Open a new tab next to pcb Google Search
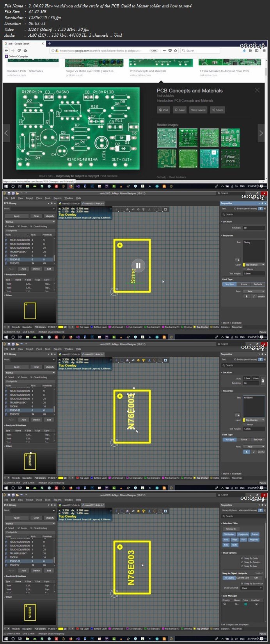The height and width of the screenshot is (644, 270). pyautogui.click(x=50, y=44)
